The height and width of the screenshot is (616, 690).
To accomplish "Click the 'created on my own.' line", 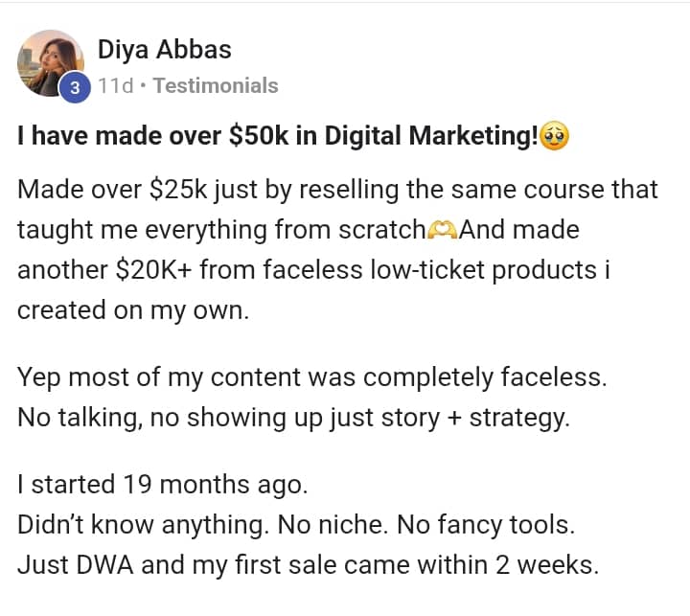I will click(x=133, y=310).
